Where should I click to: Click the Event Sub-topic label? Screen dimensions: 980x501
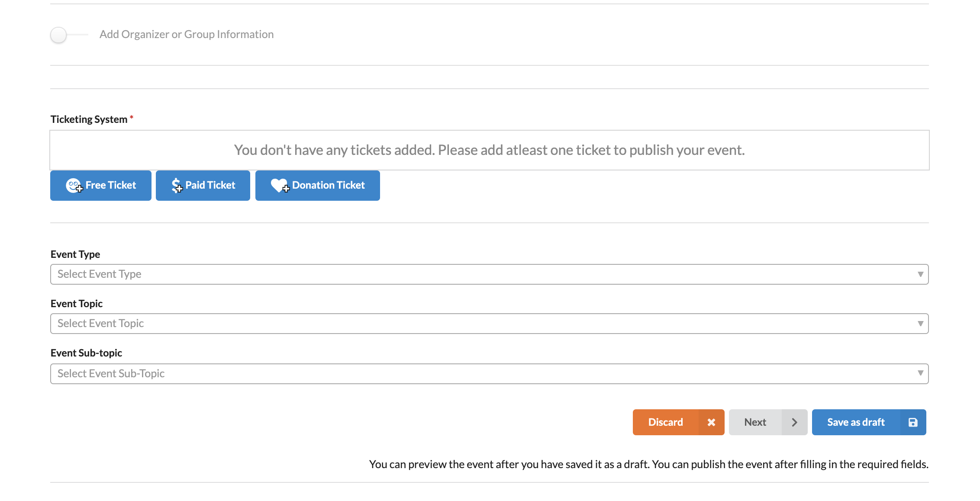tap(86, 353)
